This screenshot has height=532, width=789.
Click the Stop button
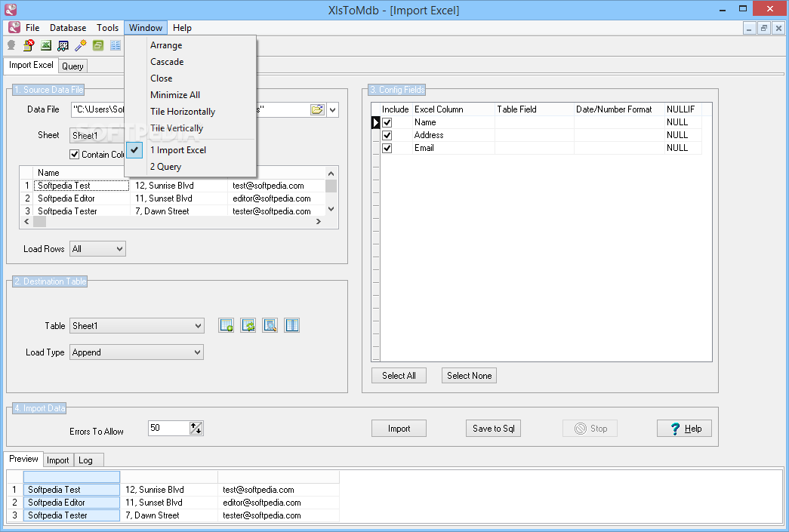pos(590,429)
